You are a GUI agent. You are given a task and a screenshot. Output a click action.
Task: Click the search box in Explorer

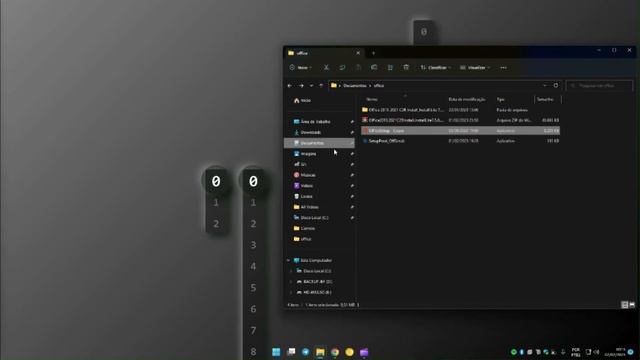[599, 86]
